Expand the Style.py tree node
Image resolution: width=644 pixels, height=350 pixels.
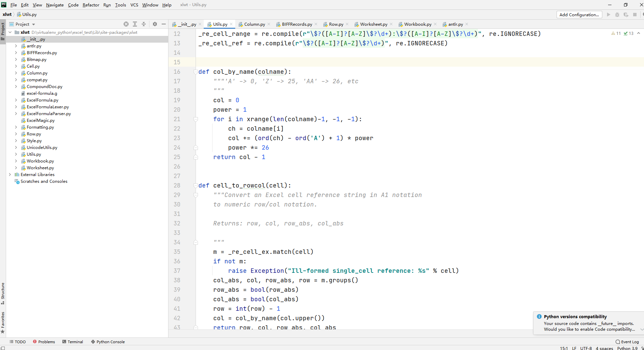pyautogui.click(x=16, y=140)
